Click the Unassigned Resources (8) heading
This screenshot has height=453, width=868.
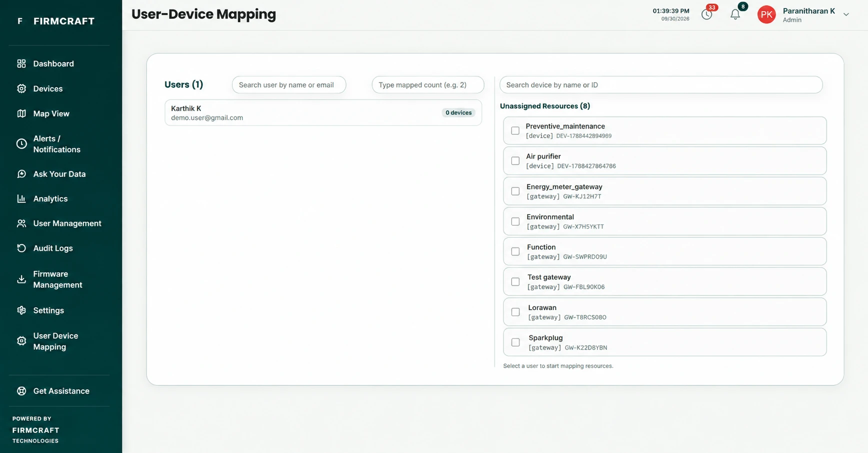click(545, 106)
